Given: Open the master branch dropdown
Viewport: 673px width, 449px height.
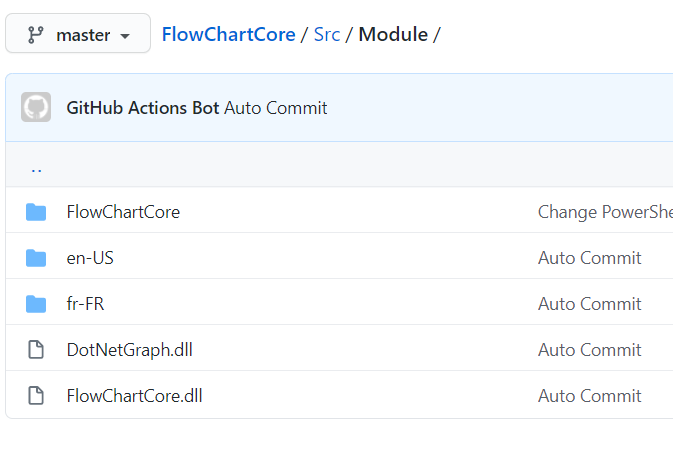Looking at the screenshot, I should (78, 34).
